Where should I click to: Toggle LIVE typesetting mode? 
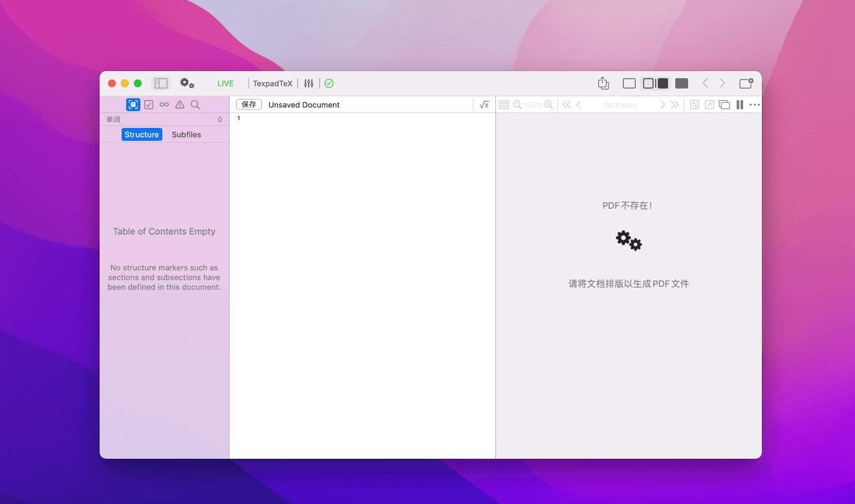[225, 83]
